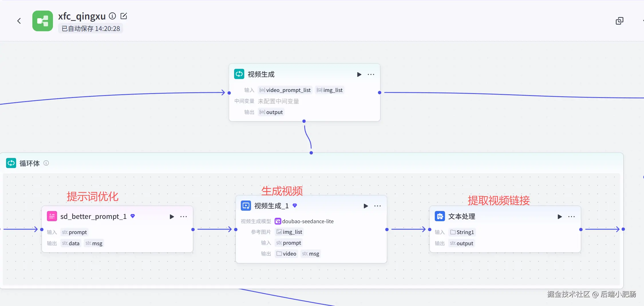Click the video_prompt_list input tag
644x306 pixels.
[285, 90]
